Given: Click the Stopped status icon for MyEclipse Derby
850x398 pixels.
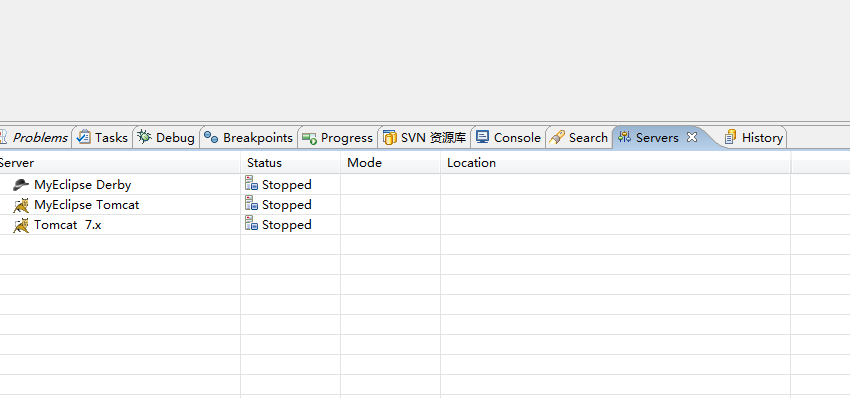Looking at the screenshot, I should (x=252, y=184).
